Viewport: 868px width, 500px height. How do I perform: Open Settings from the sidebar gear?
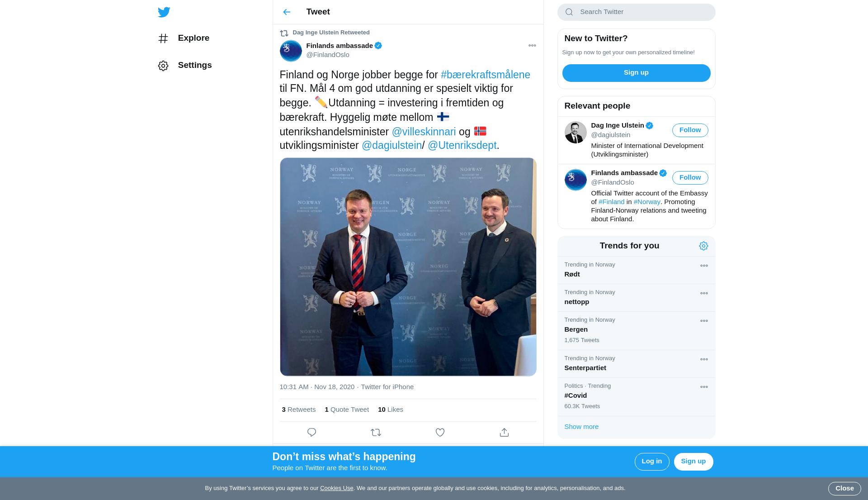tap(185, 66)
